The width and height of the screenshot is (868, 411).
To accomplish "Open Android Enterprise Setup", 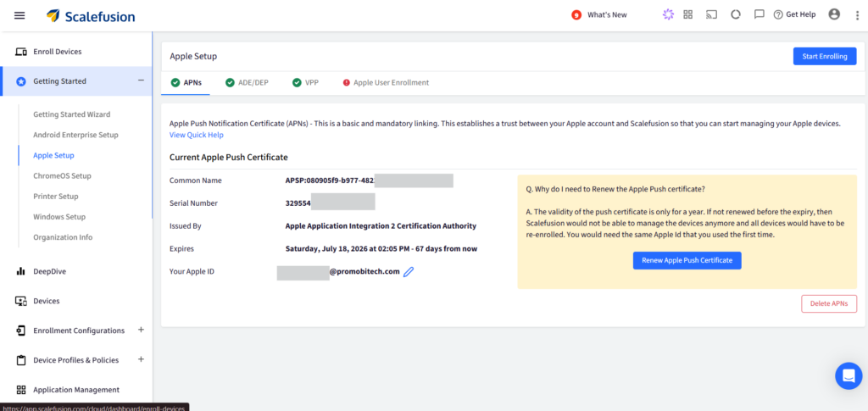I will point(75,135).
